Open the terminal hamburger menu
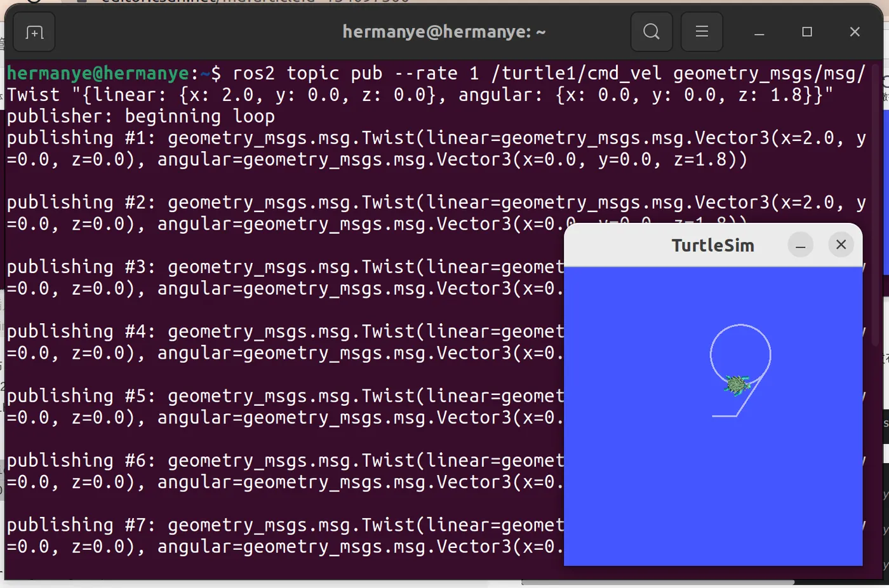 702,32
